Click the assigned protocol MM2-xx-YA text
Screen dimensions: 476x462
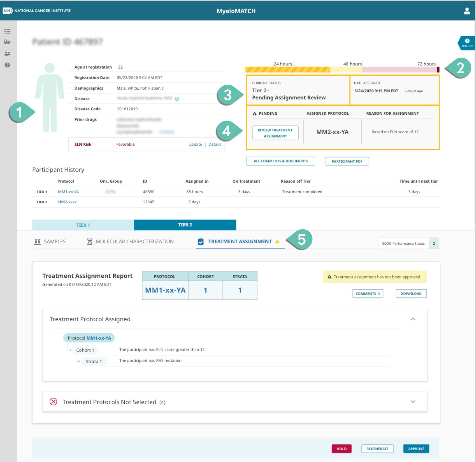(x=332, y=132)
